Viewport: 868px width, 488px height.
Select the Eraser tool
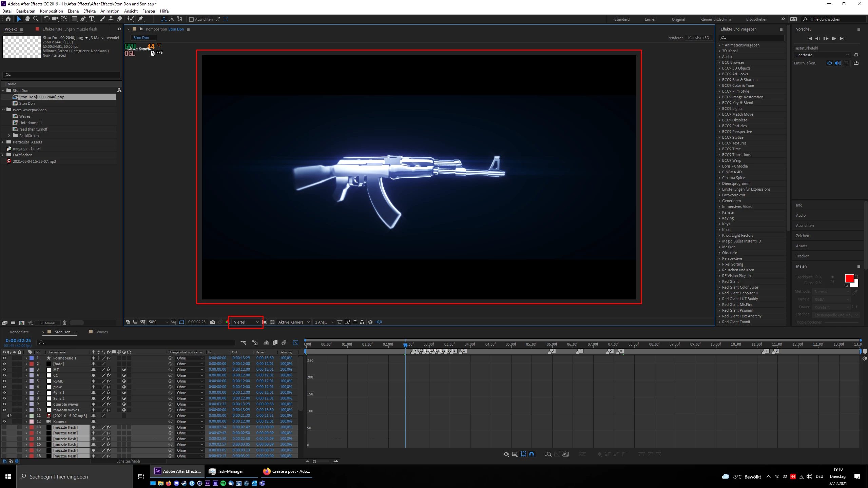coord(119,19)
